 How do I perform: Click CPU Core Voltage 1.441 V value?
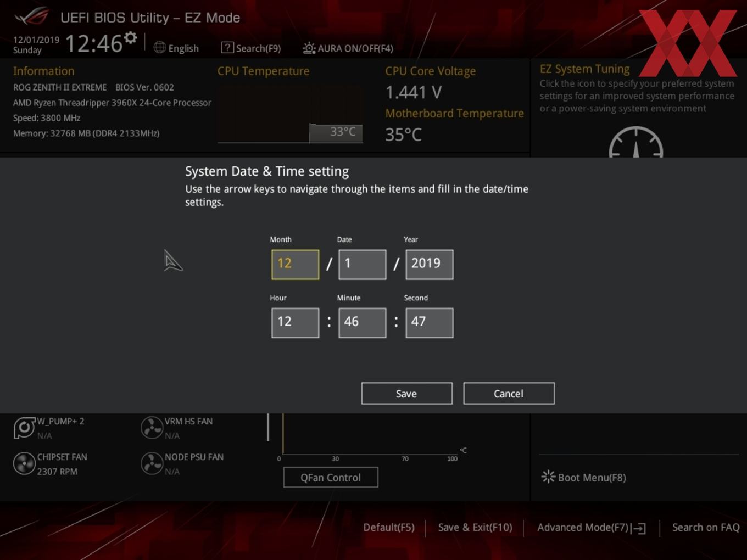click(x=414, y=92)
